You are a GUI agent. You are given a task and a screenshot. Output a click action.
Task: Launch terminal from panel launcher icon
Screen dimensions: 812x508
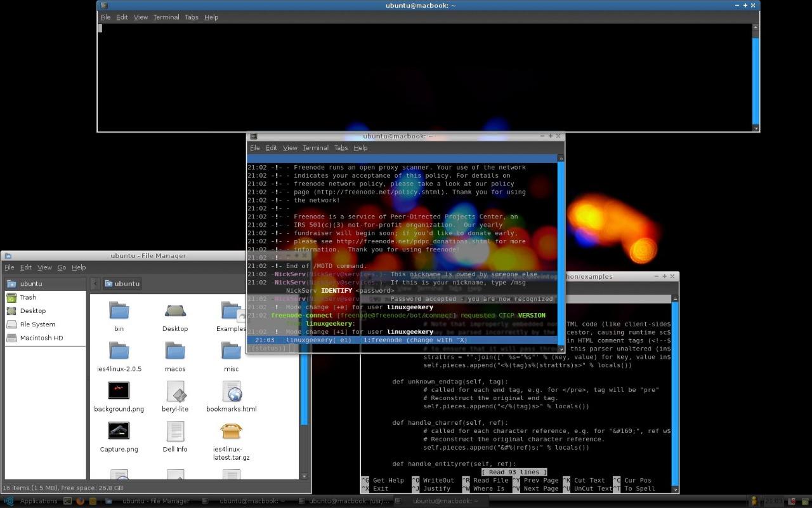(x=68, y=501)
